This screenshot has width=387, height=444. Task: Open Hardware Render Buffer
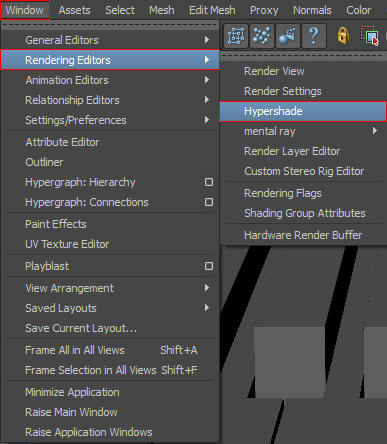[303, 235]
